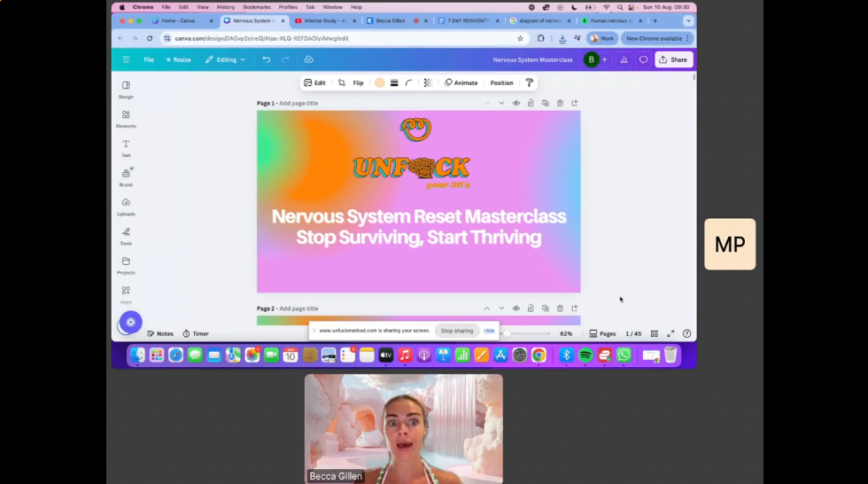Enter fullscreen presentation mode
The height and width of the screenshot is (484, 868).
coord(670,334)
